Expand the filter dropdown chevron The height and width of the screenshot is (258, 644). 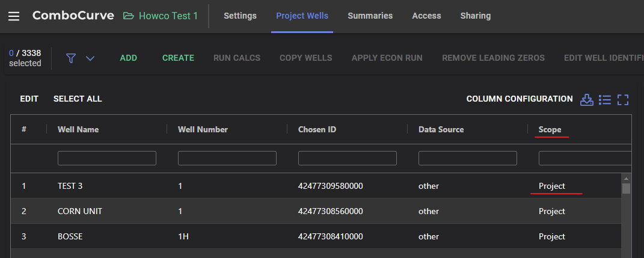click(x=90, y=58)
